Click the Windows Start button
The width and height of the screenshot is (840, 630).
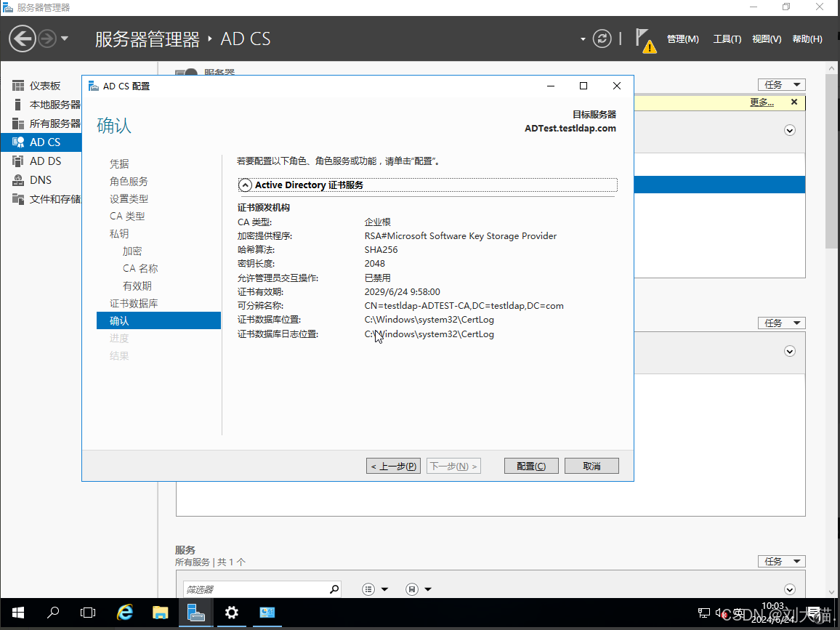18,613
